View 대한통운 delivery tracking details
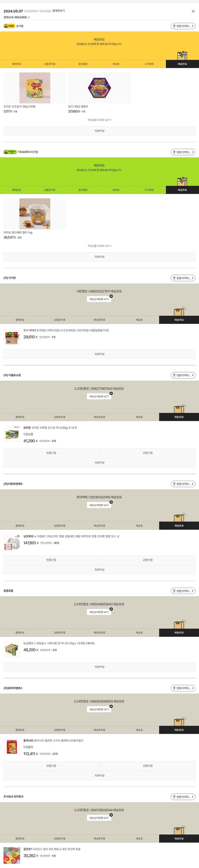Viewport: 199px width, 868px height. (x=99, y=299)
